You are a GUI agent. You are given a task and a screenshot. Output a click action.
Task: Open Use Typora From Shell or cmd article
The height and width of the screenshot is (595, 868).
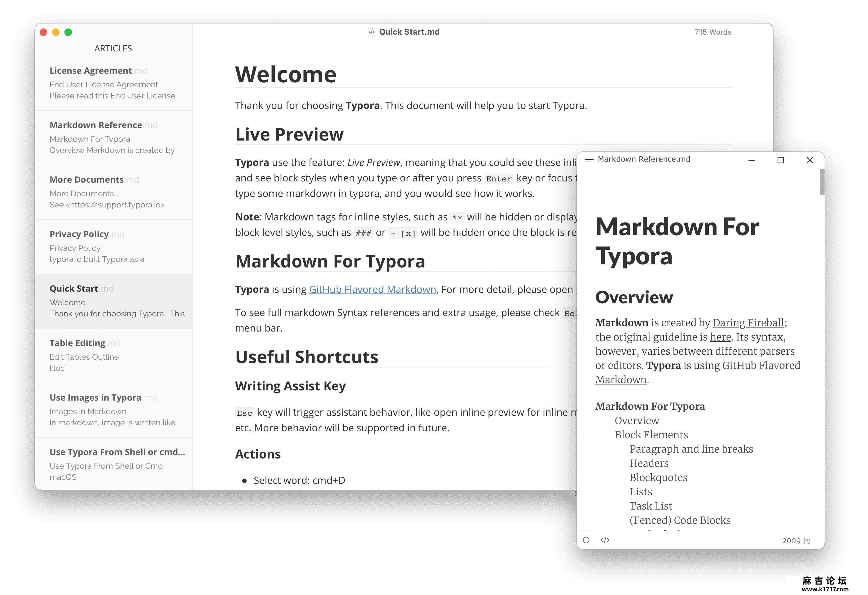pos(114,464)
